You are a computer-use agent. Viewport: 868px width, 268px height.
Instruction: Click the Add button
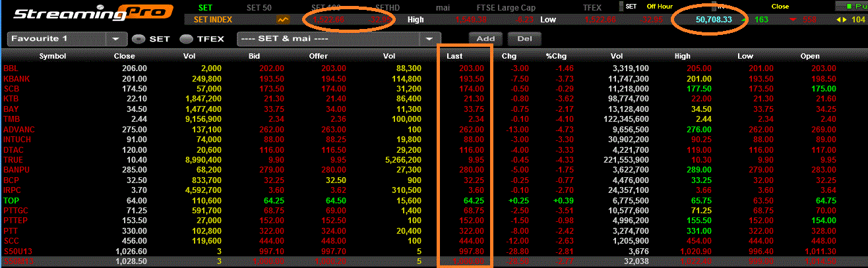(485, 38)
